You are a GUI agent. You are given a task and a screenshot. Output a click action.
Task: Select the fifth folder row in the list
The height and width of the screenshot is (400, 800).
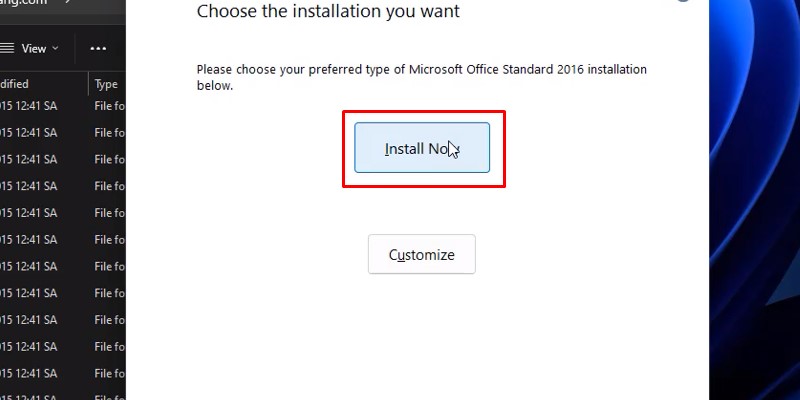coord(60,213)
